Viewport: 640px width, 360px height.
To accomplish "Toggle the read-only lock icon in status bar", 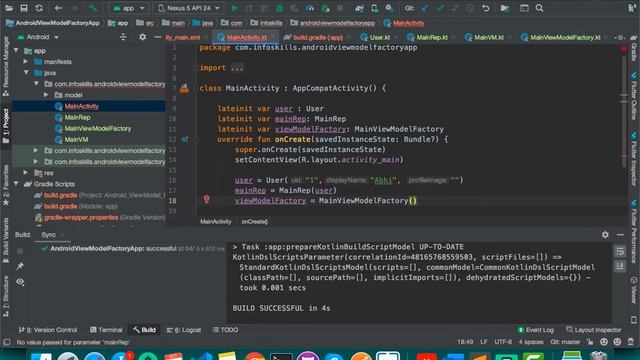I will click(x=590, y=342).
